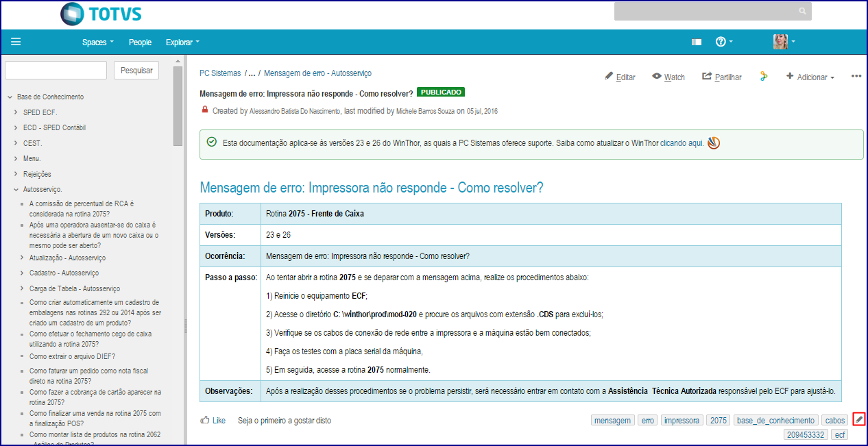Click the '2075' label tag

[719, 421]
